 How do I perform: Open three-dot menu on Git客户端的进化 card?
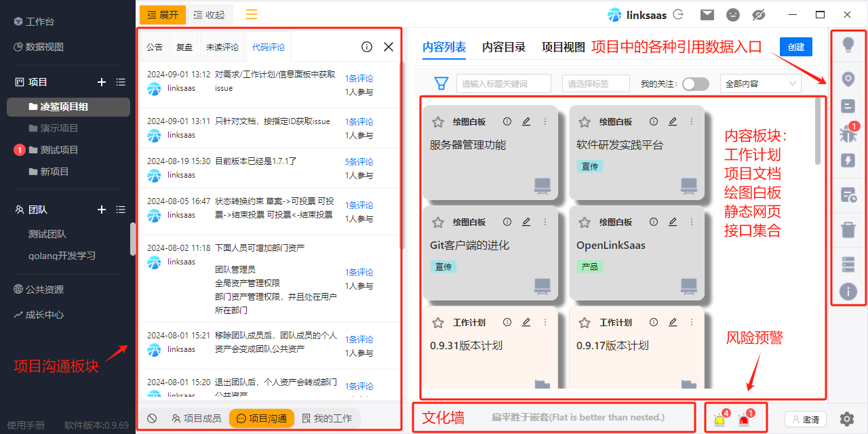click(x=545, y=222)
